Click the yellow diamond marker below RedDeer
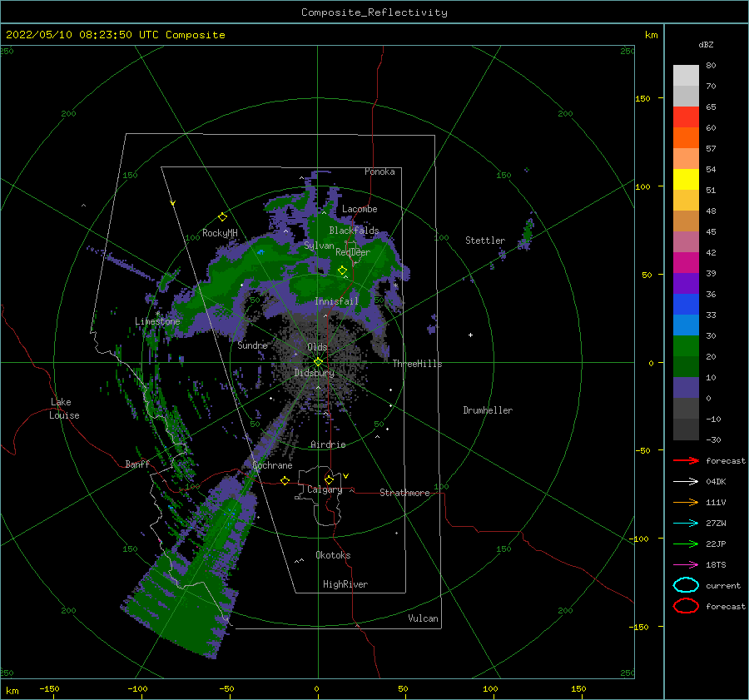The width and height of the screenshot is (749, 700). 343,271
